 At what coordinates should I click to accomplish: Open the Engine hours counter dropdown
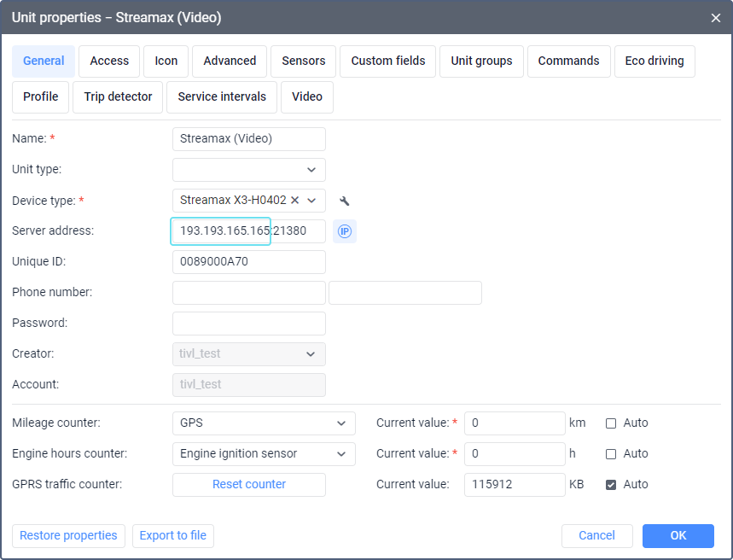341,453
